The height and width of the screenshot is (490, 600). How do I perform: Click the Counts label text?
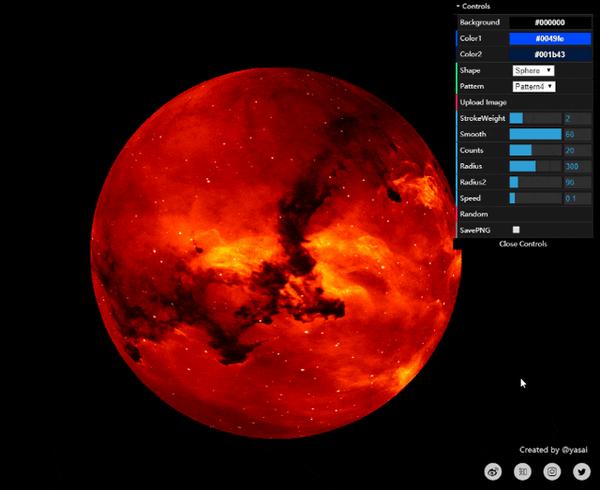point(471,150)
